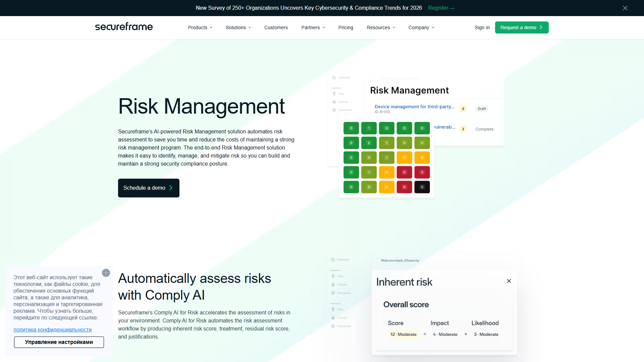The height and width of the screenshot is (362, 644).
Task: Close the top announcement banner
Action: [x=625, y=8]
